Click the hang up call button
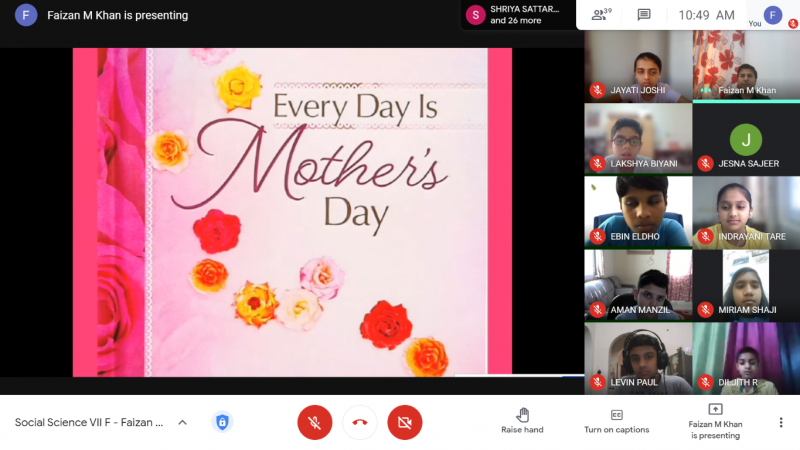This screenshot has width=800, height=450. click(360, 423)
